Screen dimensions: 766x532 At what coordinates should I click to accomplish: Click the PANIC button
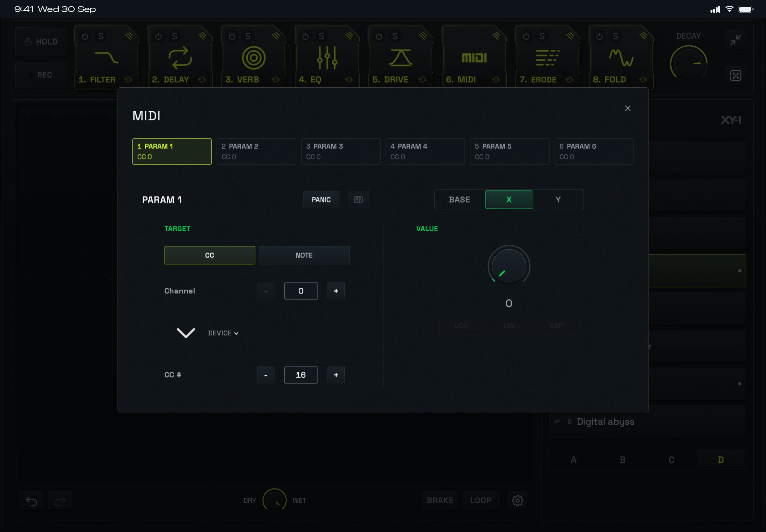coord(321,200)
